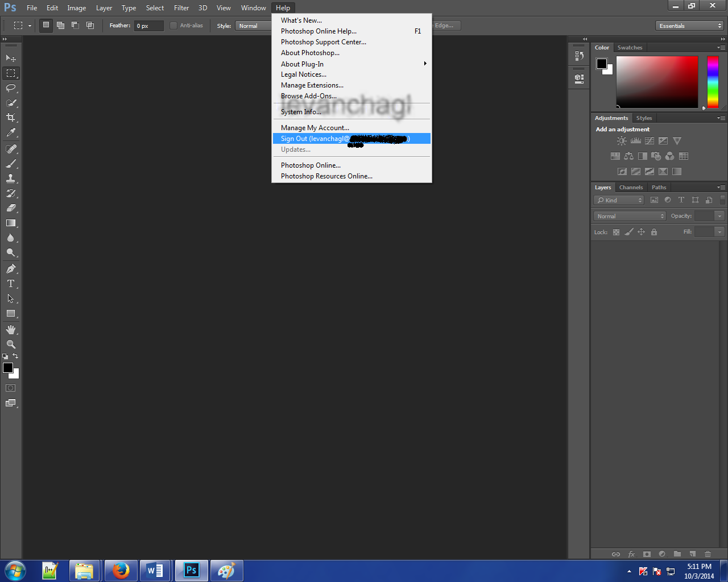Image resolution: width=728 pixels, height=582 pixels.
Task: Select System Info menu entry
Action: click(x=352, y=112)
